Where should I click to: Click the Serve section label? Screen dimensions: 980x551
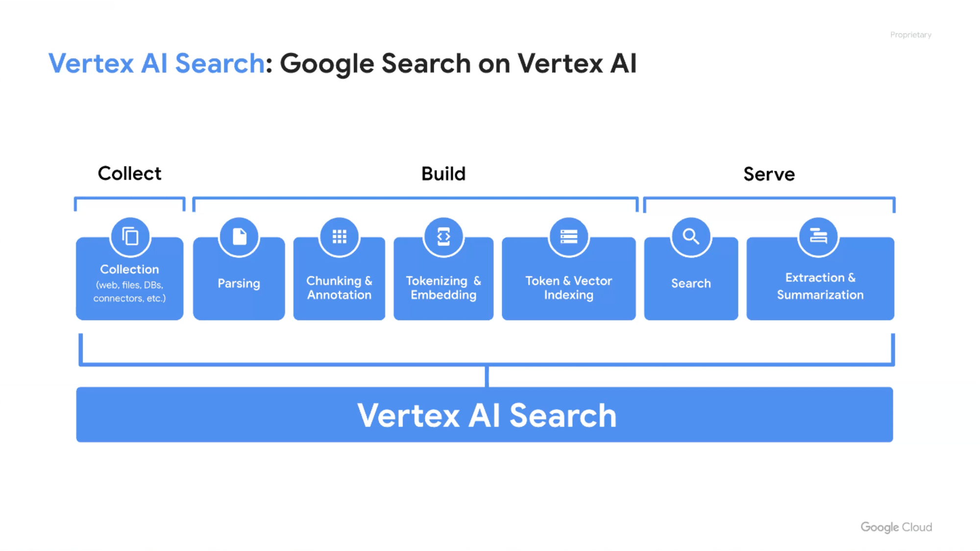pos(769,173)
